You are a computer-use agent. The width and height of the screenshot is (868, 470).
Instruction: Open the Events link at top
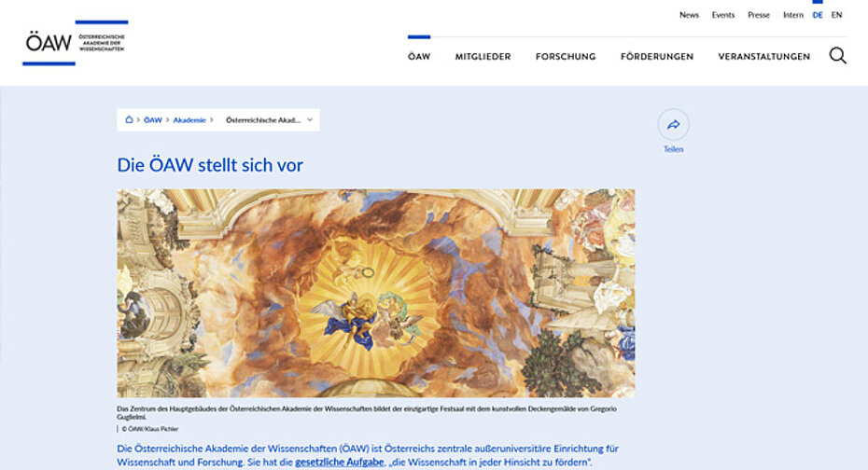coord(722,15)
